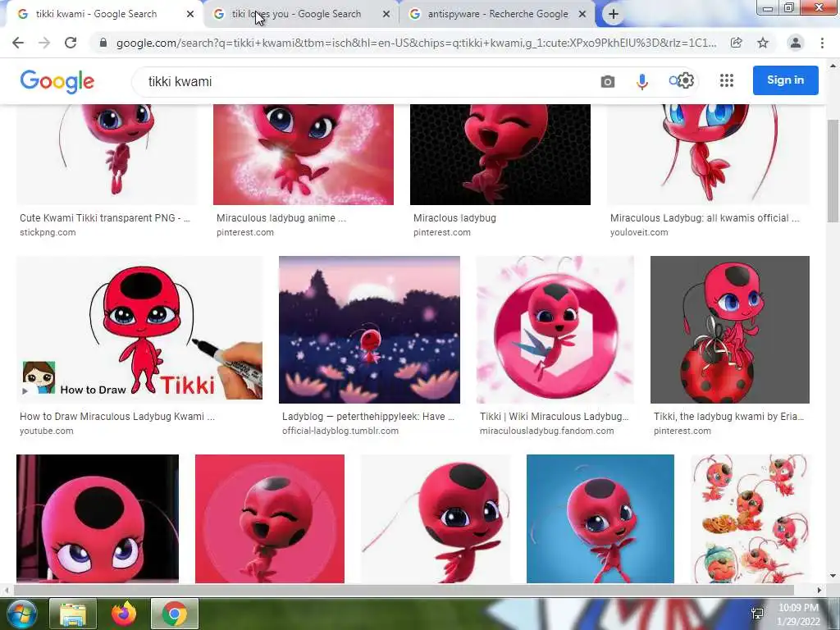840x630 pixels.
Task: Click stickpng.com source text
Action: point(48,232)
